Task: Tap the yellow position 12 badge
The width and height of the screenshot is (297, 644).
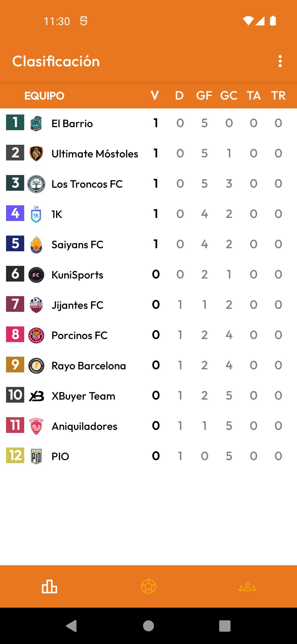Action: (x=15, y=455)
